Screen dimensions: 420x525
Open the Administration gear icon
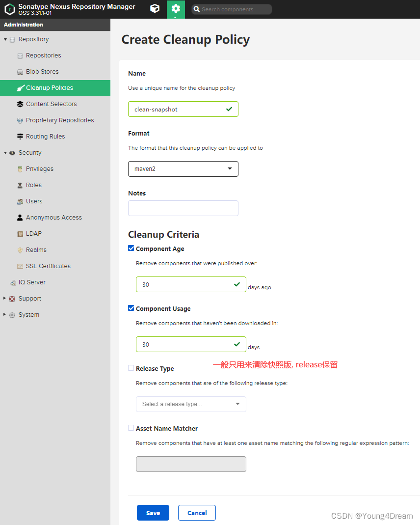coord(176,9)
